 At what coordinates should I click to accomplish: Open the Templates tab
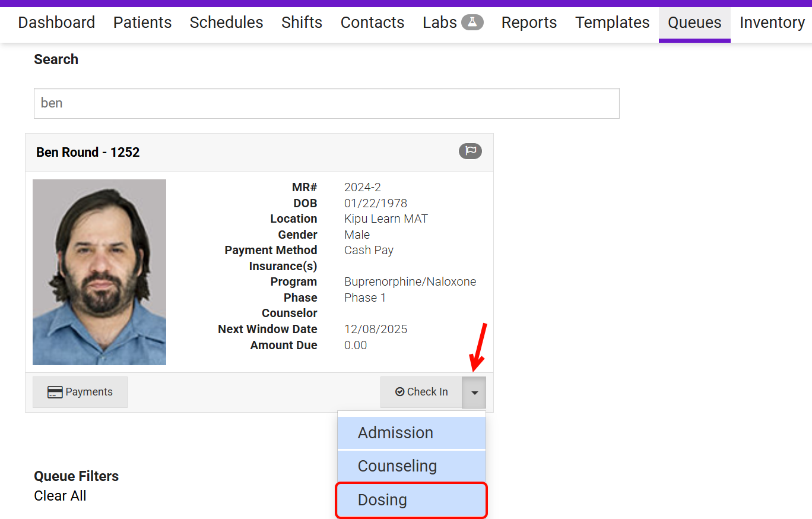coord(612,23)
